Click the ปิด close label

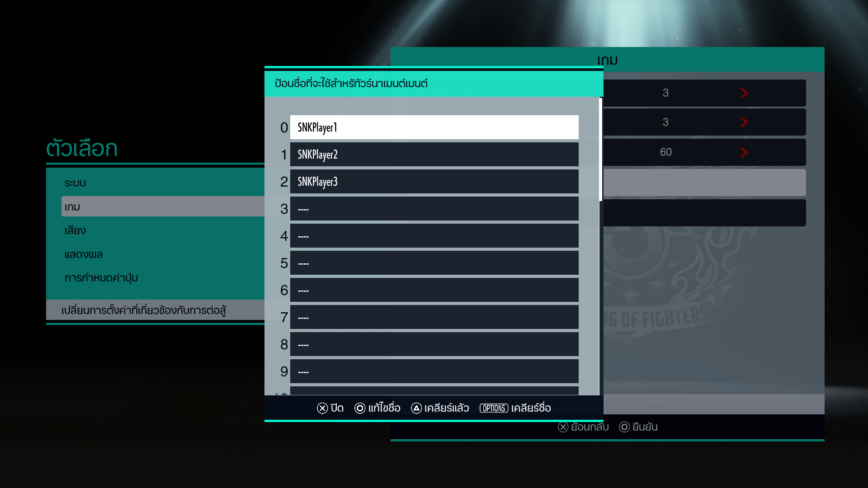coord(337,408)
